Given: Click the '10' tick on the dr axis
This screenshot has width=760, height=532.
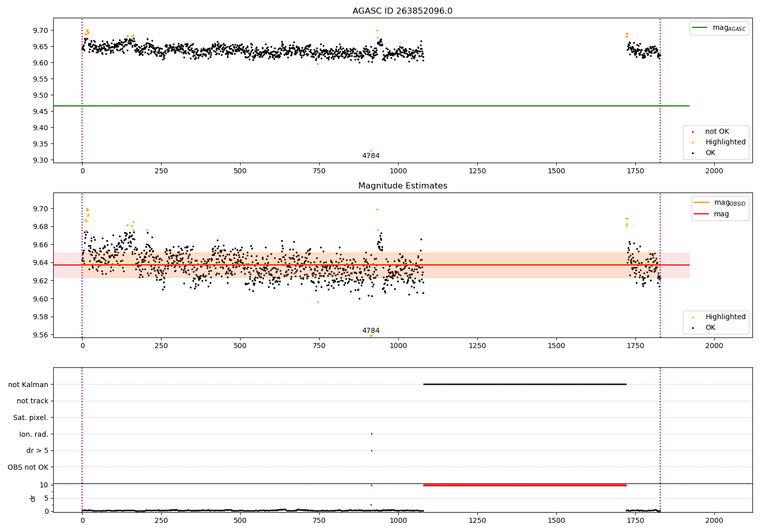Looking at the screenshot, I should click(44, 485).
